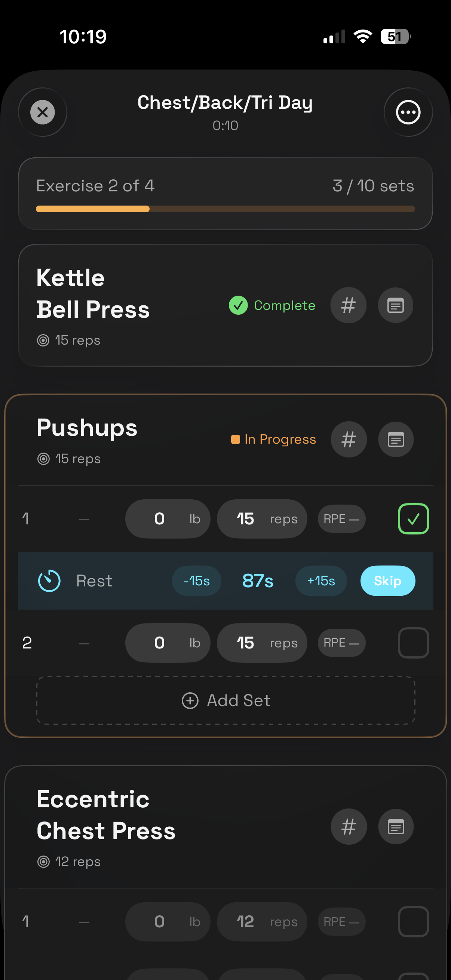The height and width of the screenshot is (980, 451).
Task: Mark Pushups set 2 as complete
Action: coord(413,642)
